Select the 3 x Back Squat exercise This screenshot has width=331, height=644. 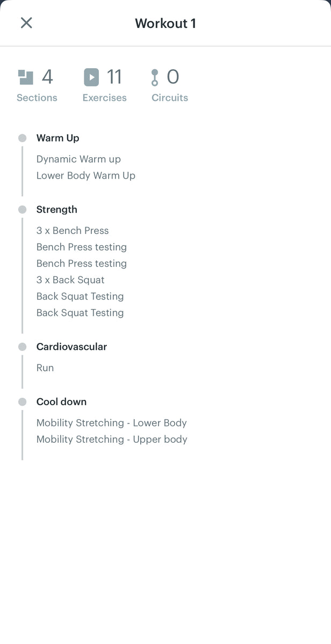coord(70,280)
